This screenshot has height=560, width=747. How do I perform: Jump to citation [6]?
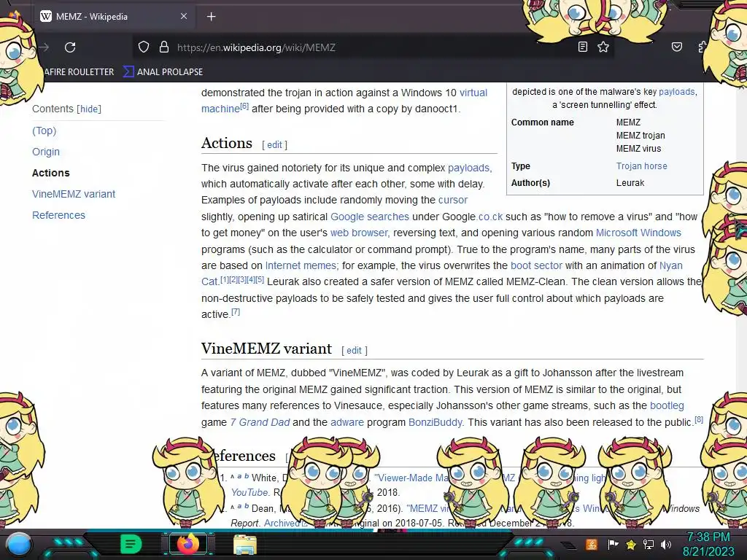click(244, 106)
